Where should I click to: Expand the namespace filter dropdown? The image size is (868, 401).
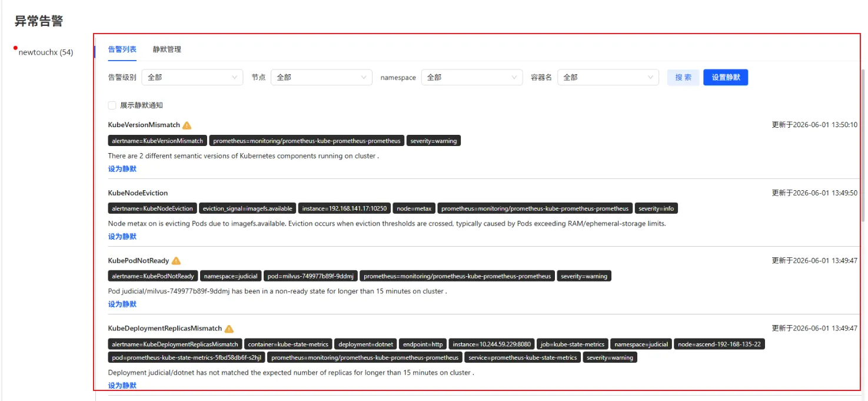[x=472, y=77]
